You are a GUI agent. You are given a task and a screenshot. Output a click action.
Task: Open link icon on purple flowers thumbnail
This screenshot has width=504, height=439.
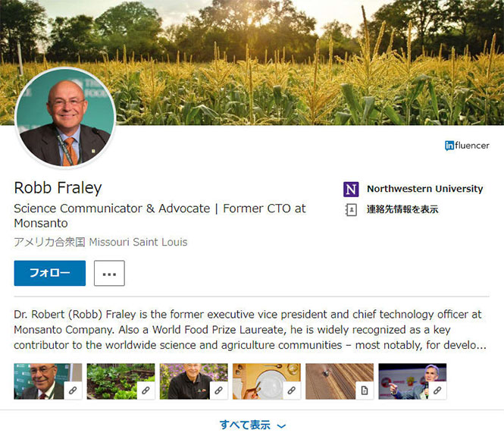pos(219,390)
